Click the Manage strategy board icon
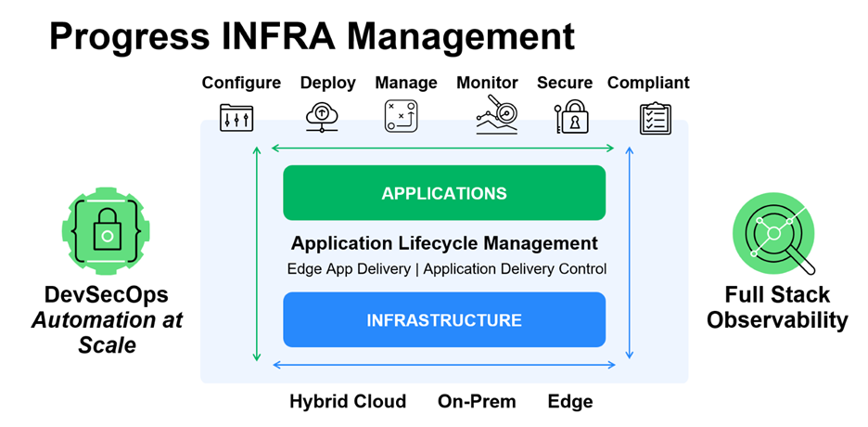This screenshot has width=868, height=427. pyautogui.click(x=402, y=117)
